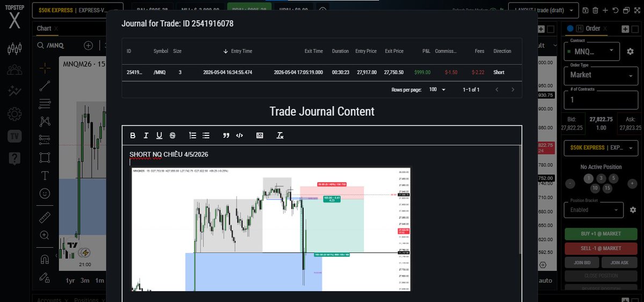Click SELL -1 @ MARKET button
The height and width of the screenshot is (302, 644).
600,248
